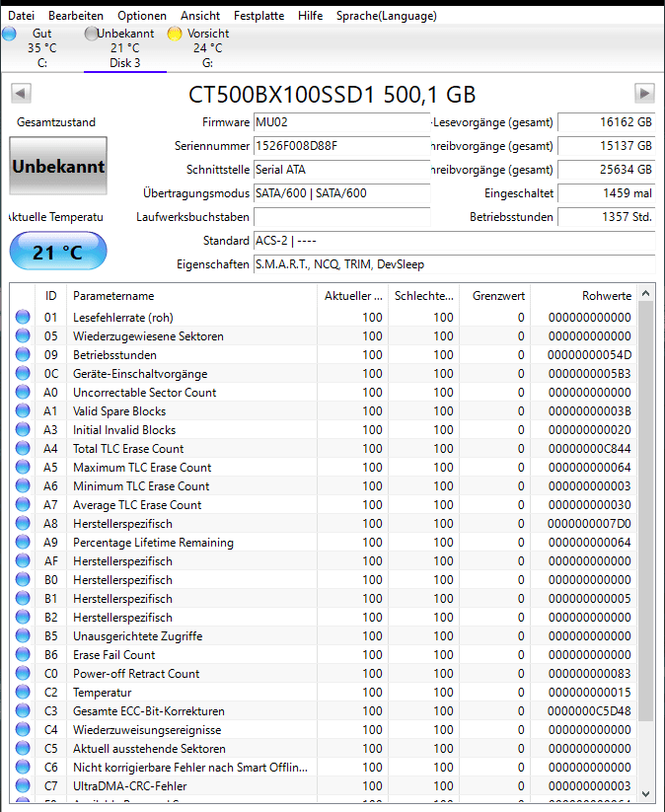665x812 pixels.
Task: Click status icon of Minimum TLC Erase Count
Action: click(x=23, y=485)
